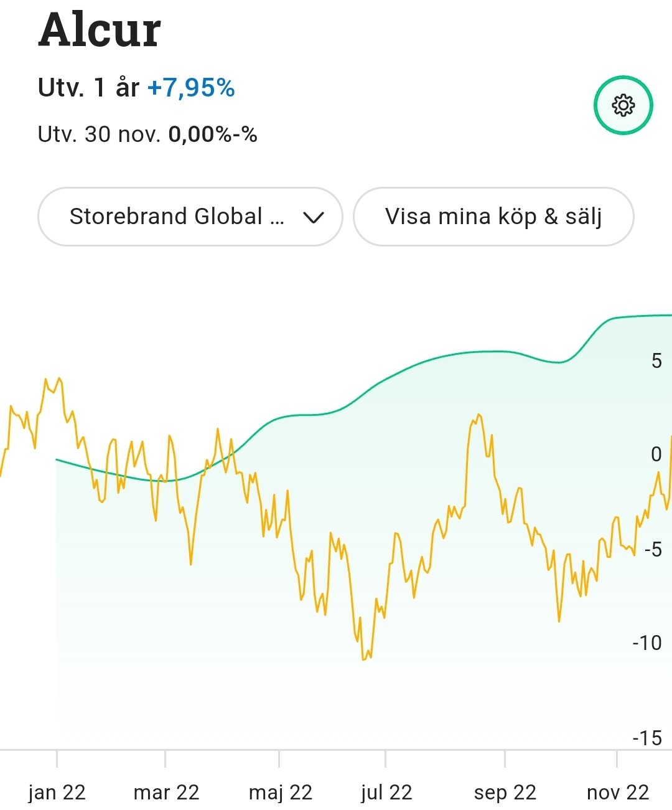672x810 pixels.
Task: Click the Alcur fund title
Action: tap(100, 30)
